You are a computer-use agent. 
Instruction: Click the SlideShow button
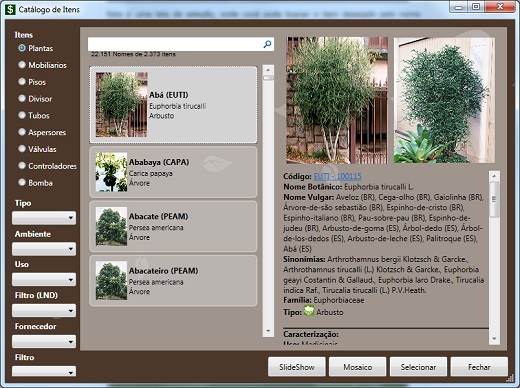coord(297,367)
